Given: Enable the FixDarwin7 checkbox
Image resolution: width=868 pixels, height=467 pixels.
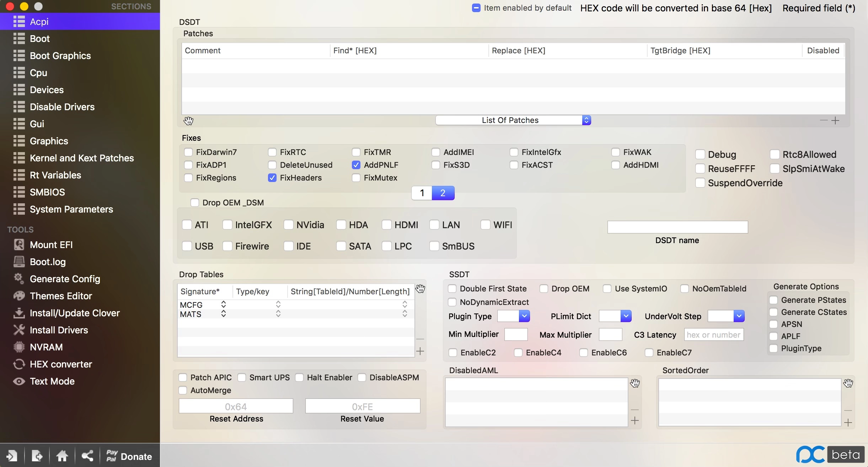Looking at the screenshot, I should pyautogui.click(x=188, y=152).
